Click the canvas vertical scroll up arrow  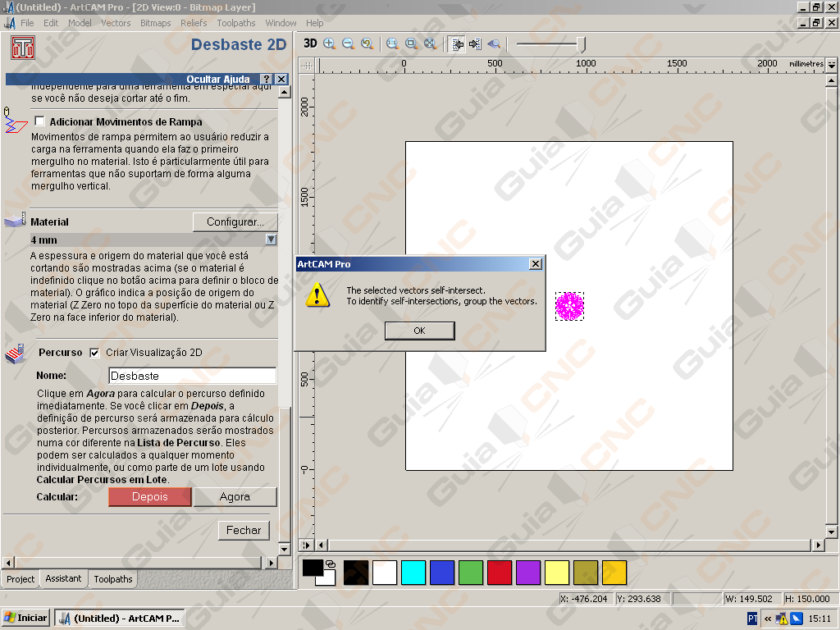pyautogui.click(x=832, y=81)
